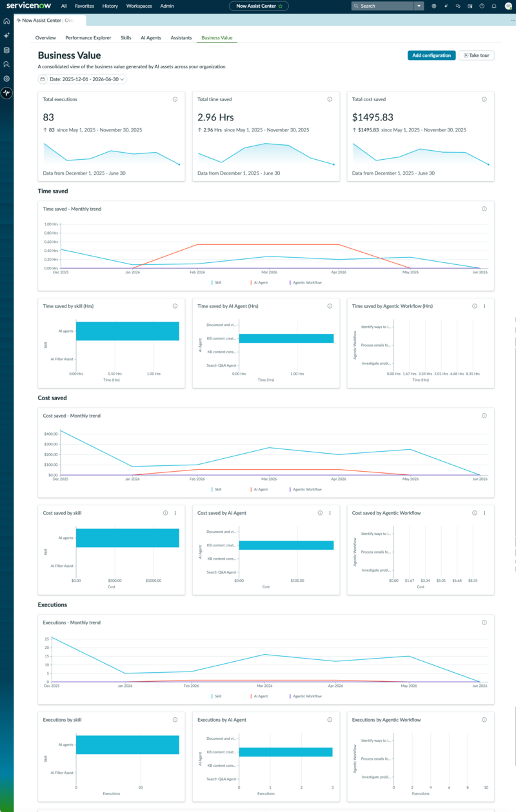Image resolution: width=516 pixels, height=812 pixels.
Task: Click the Add configuration button
Action: pos(432,55)
